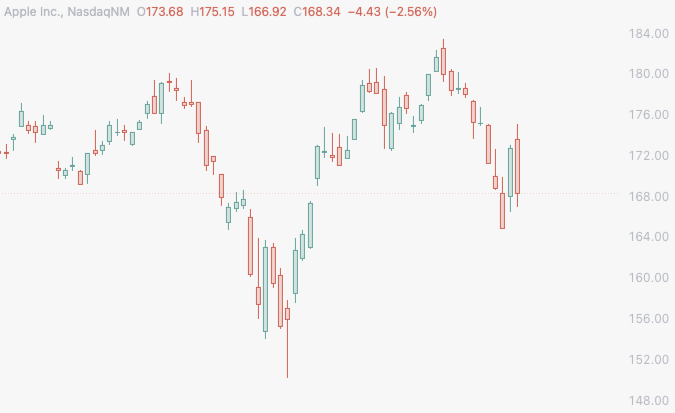Viewport: 675px width, 413px height.
Task: Click the 172.00 price axis label
Action: pyautogui.click(x=649, y=155)
